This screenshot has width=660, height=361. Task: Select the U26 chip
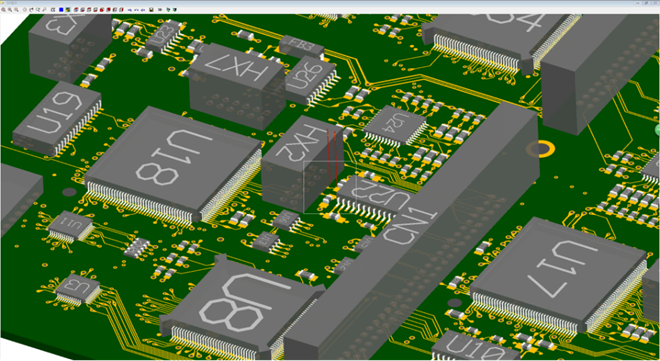pos(311,80)
